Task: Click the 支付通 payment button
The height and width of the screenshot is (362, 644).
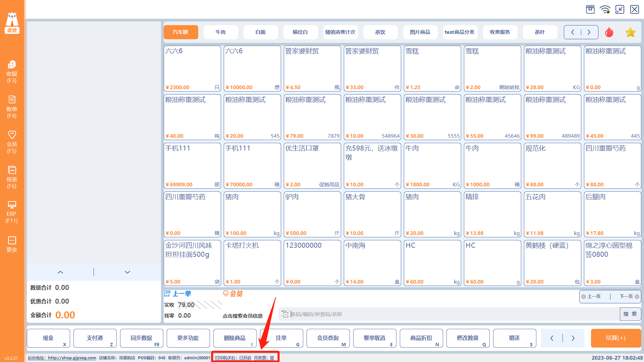Action: pyautogui.click(x=95, y=338)
